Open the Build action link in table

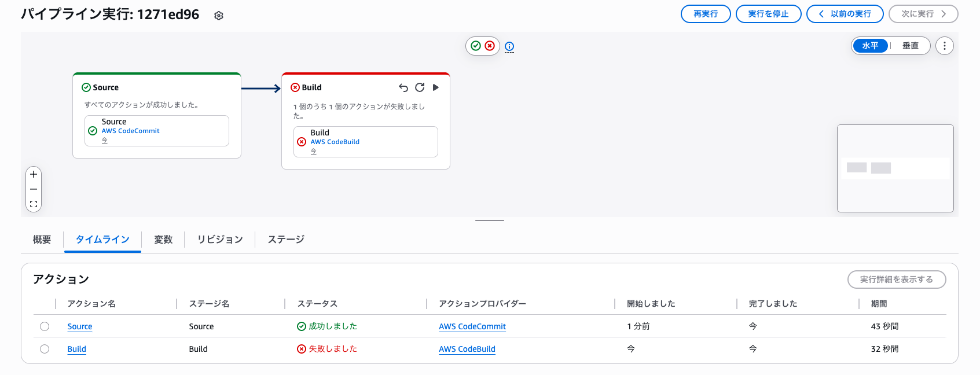77,349
